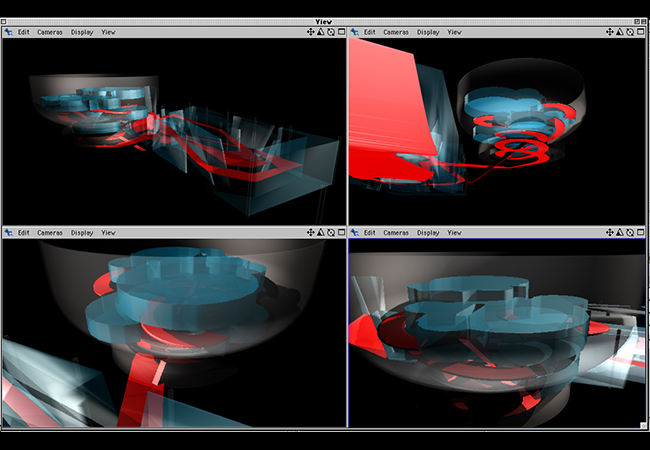650x450 pixels.
Task: Click the dolly triangle icon in the bottom-right viewport
Action: pyautogui.click(x=621, y=232)
